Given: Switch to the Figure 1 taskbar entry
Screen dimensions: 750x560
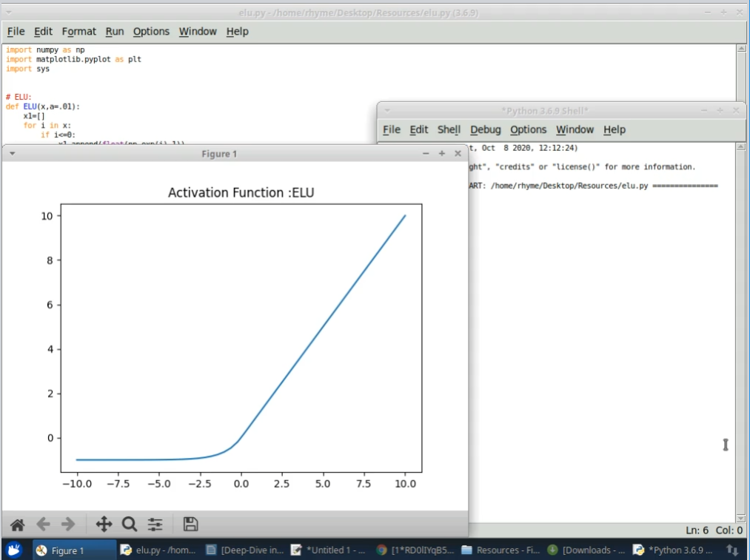Looking at the screenshot, I should 67,550.
